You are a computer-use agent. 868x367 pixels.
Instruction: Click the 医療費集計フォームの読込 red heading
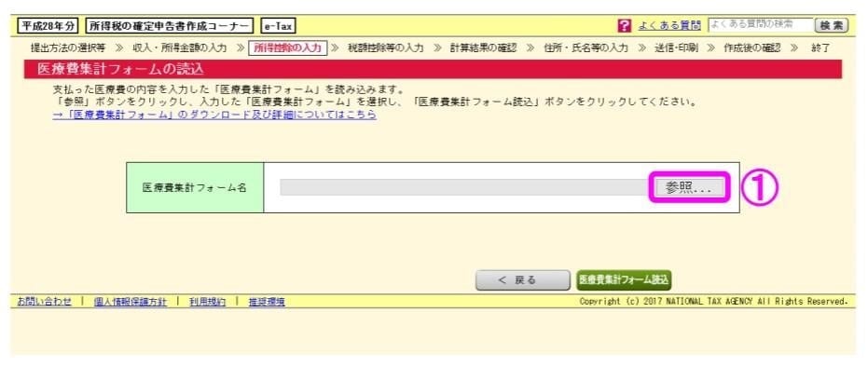434,69
